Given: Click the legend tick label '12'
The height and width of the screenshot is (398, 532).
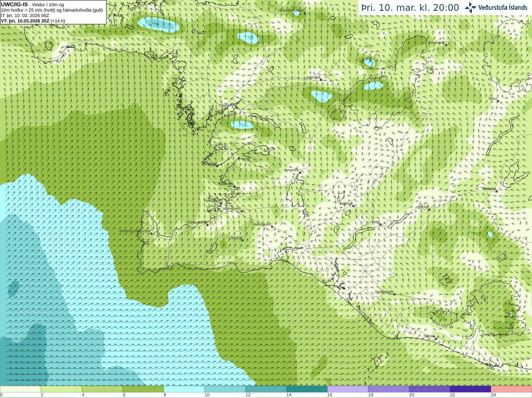Looking at the screenshot, I should pos(248,395).
